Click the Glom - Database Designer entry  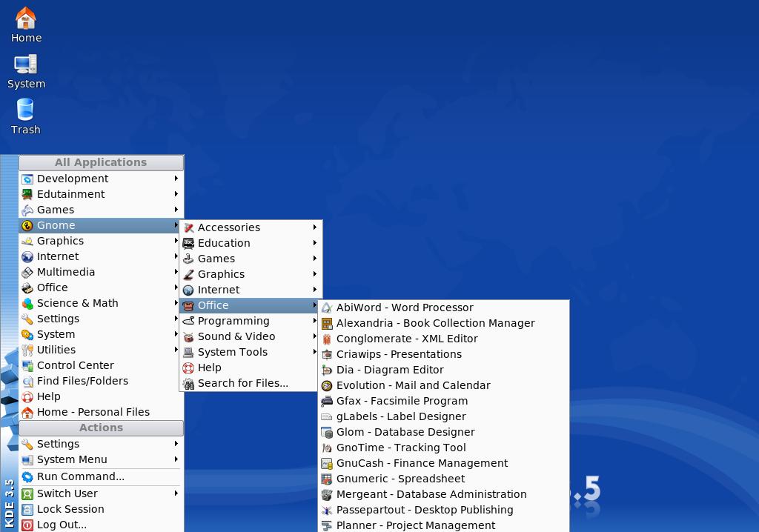click(443, 432)
